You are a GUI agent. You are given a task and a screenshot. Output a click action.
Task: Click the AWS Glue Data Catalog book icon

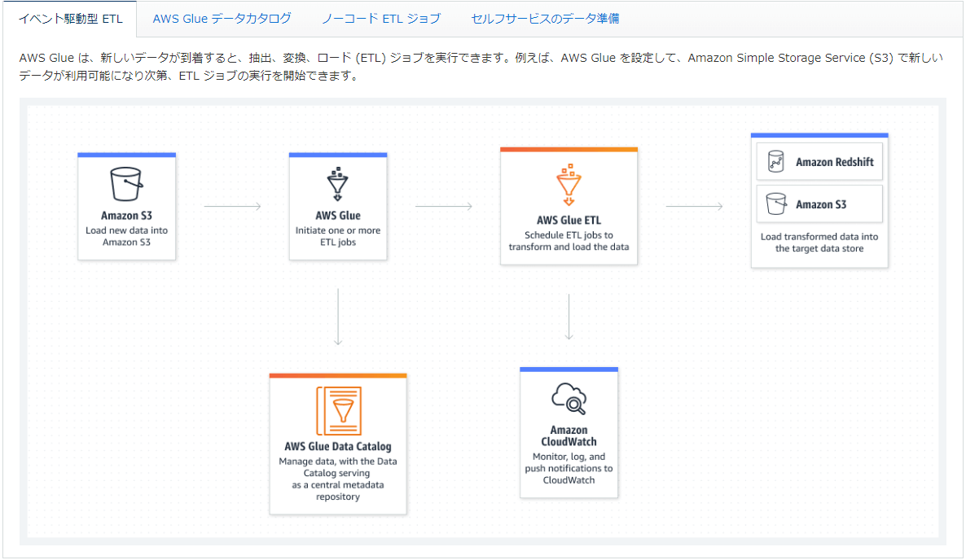[x=338, y=411]
